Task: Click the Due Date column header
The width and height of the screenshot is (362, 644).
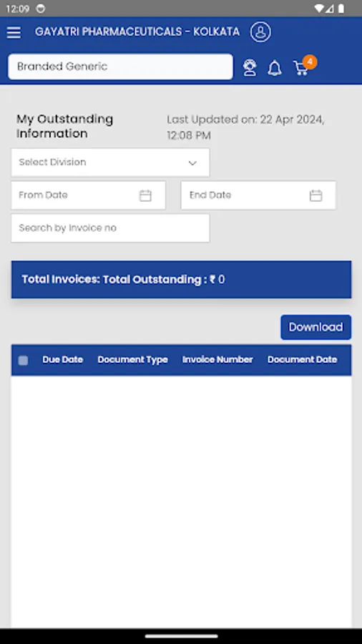Action: pyautogui.click(x=63, y=359)
